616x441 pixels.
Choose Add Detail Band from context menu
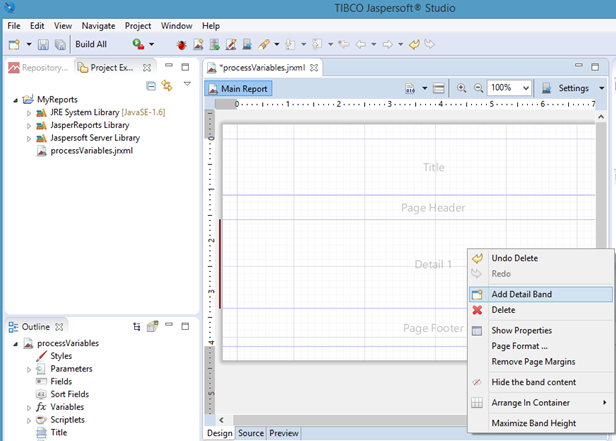521,294
